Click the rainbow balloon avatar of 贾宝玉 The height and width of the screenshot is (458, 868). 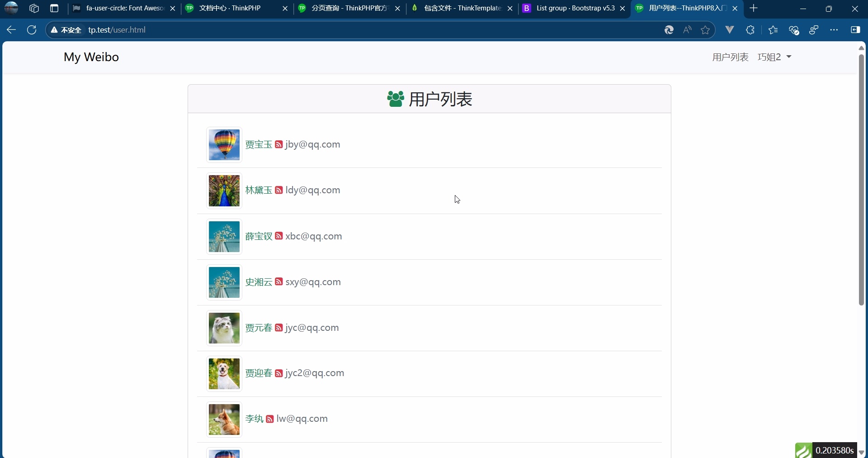(223, 145)
